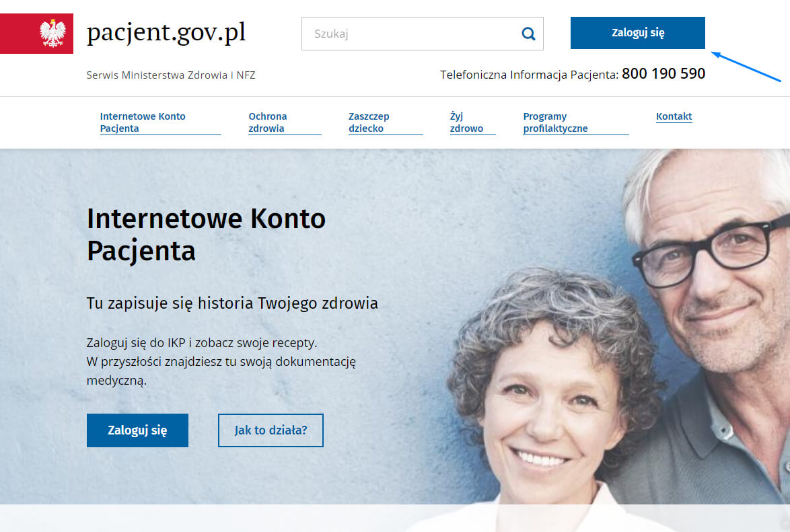Click the header Zaloguj się button
790x532 pixels.
pos(637,33)
